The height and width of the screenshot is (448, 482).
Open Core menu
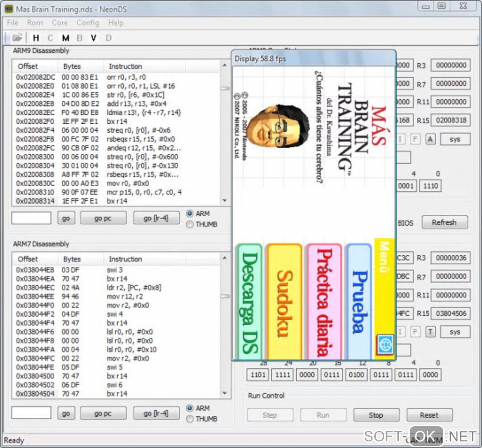point(60,23)
